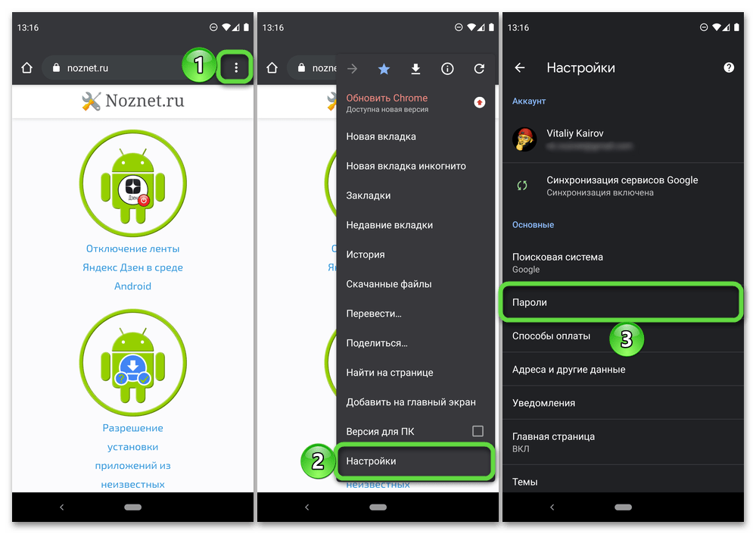Open the Пароли settings entry

pyautogui.click(x=621, y=302)
